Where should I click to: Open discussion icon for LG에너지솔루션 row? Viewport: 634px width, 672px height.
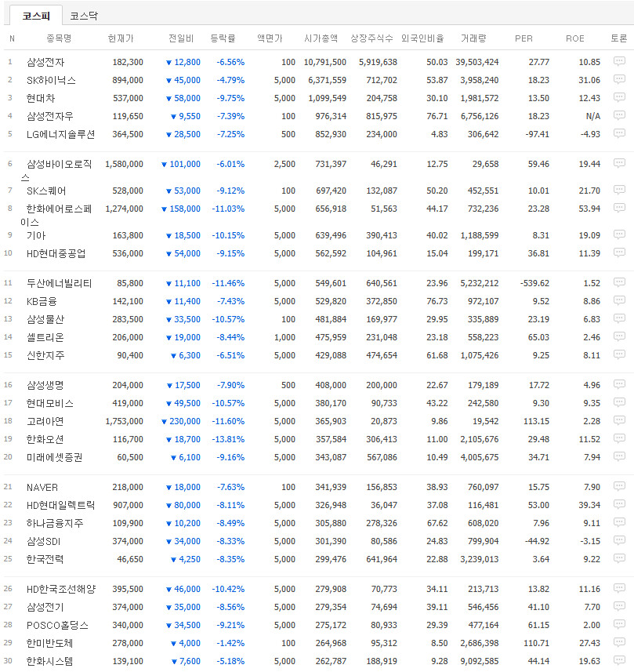[619, 133]
